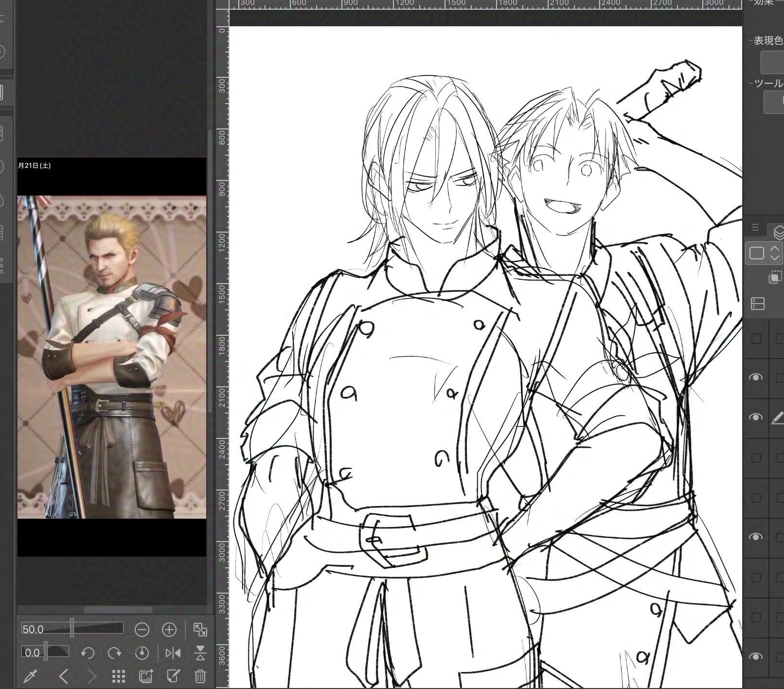Reset the Sub View rotation
The width and height of the screenshot is (784, 689).
click(x=142, y=653)
